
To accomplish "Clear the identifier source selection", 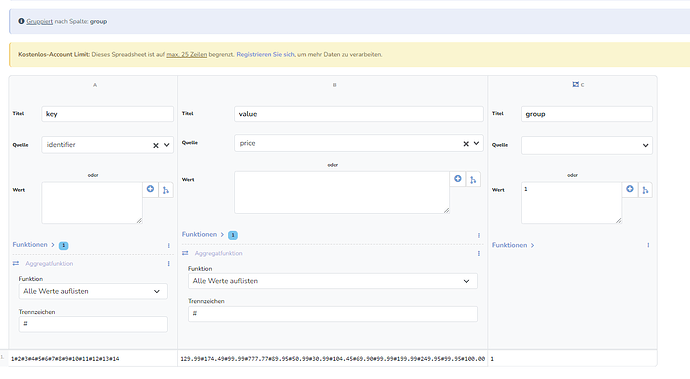I will click(x=156, y=145).
